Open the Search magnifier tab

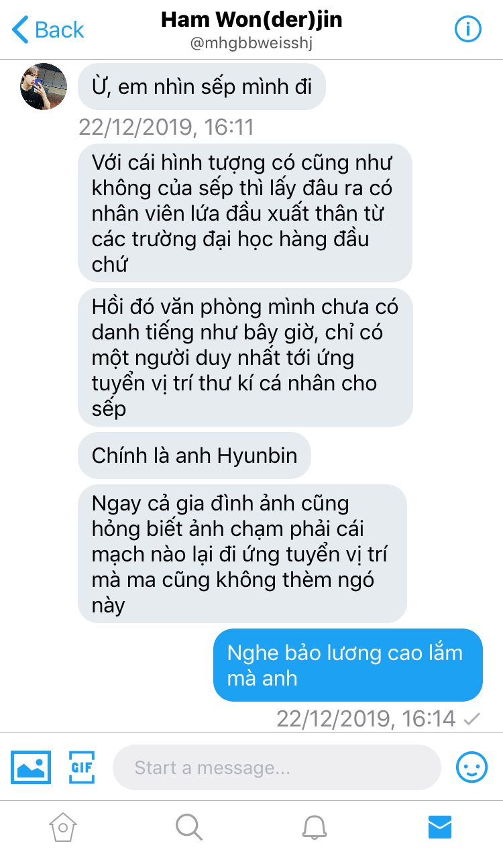(188, 826)
